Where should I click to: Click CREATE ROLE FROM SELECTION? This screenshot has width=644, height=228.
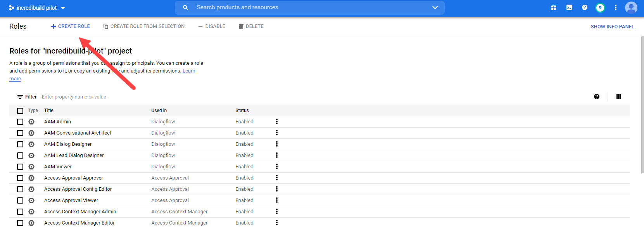pyautogui.click(x=144, y=26)
